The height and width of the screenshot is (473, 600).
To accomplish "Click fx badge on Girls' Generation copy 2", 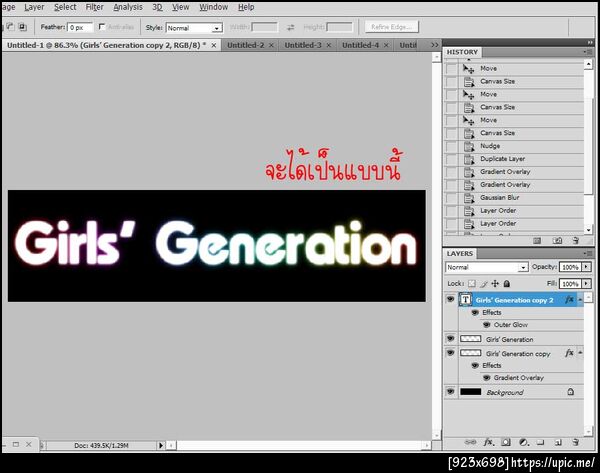I will 570,300.
